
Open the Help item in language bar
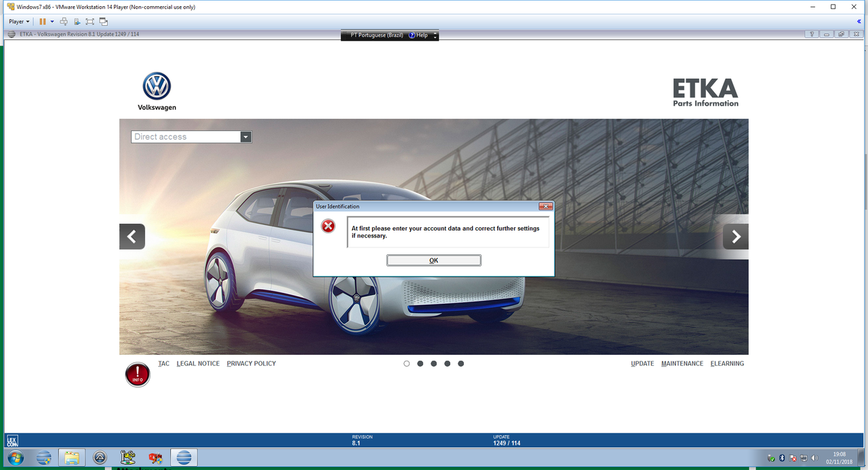pyautogui.click(x=418, y=35)
